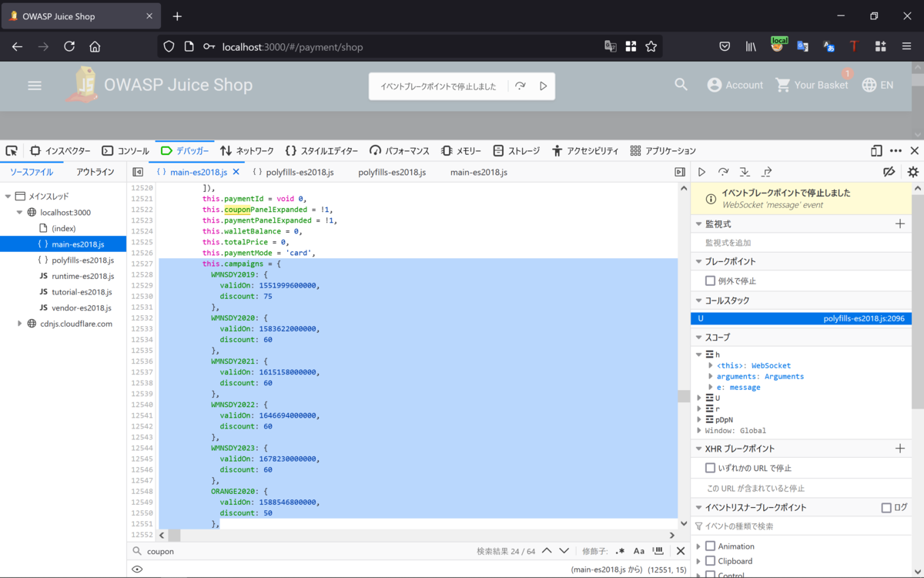Viewport: 924px width, 578px height.
Task: Open Juice Shop hamburger side menu
Action: (x=35, y=86)
